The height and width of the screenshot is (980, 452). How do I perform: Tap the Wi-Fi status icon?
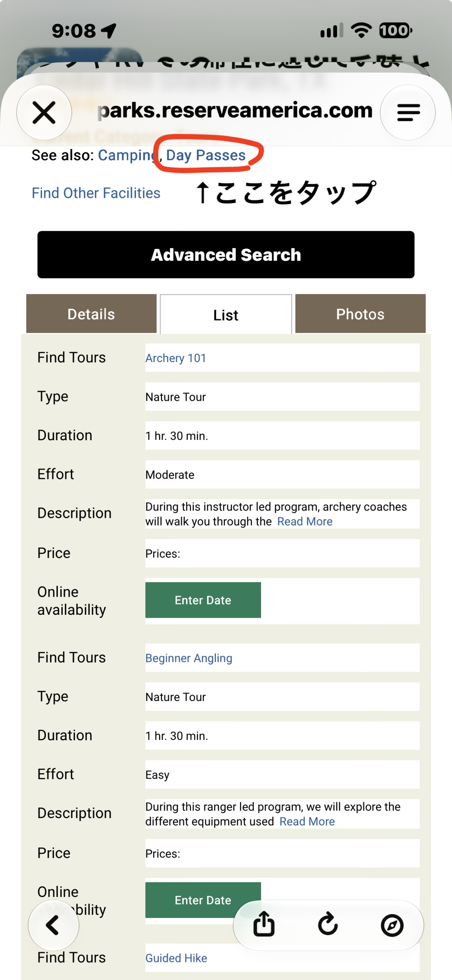361,31
